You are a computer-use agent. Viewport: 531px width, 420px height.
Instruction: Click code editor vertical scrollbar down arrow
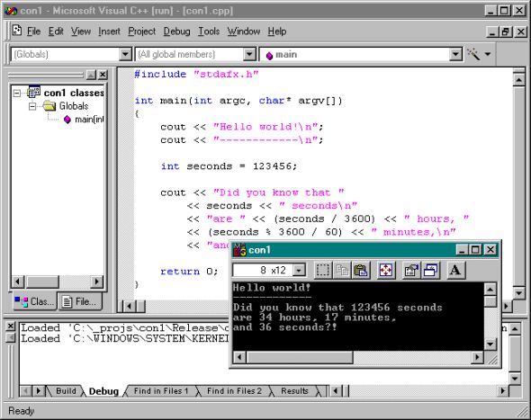click(518, 292)
